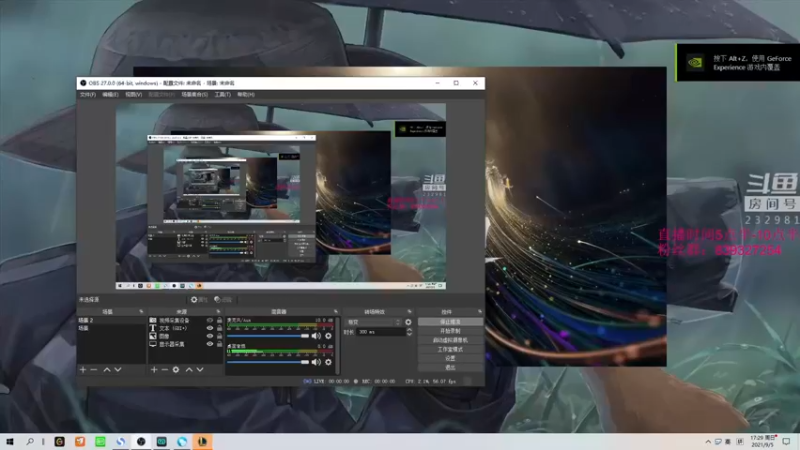
Task: Move the selected scene down
Action: pos(118,369)
